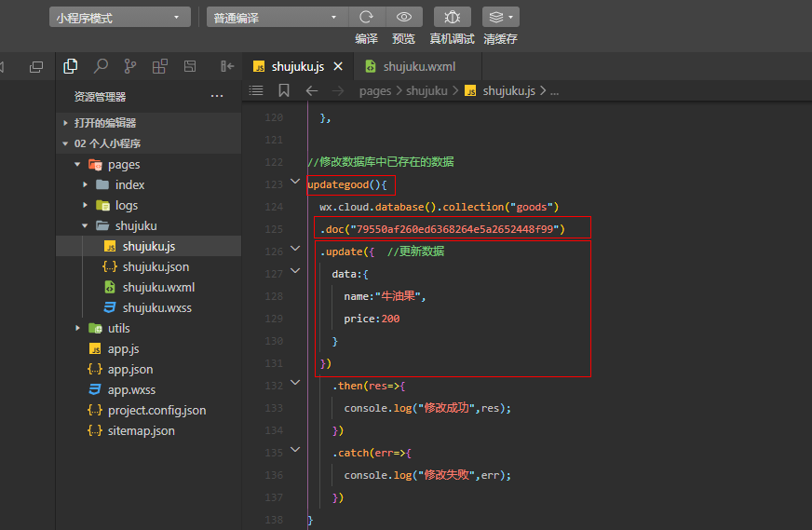Open shujuku.js in the file tree

(x=148, y=246)
